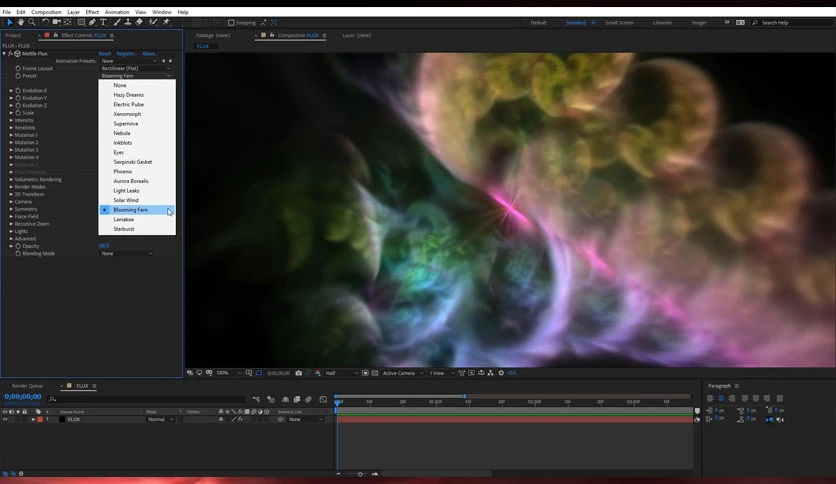This screenshot has height=484, width=836.
Task: Select the Rotation tool
Action: (45, 22)
